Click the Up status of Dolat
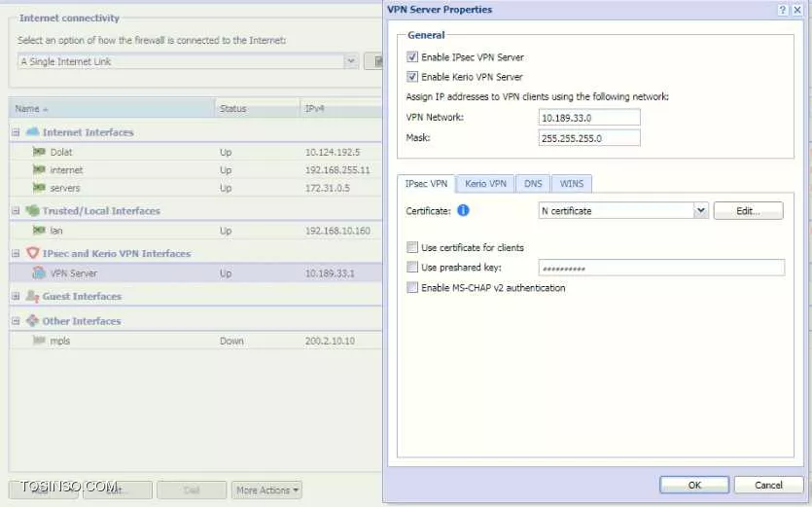 click(x=226, y=153)
